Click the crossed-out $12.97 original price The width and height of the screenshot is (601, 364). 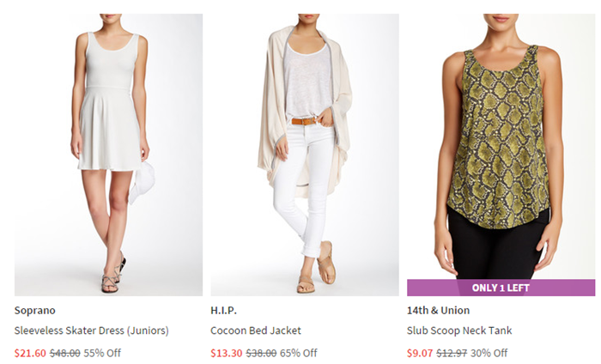(x=452, y=353)
